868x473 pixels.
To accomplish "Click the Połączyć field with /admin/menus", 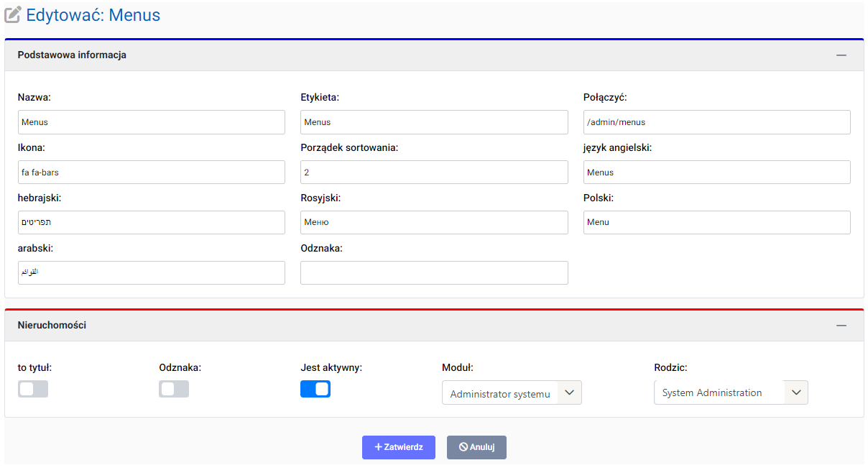I will pyautogui.click(x=716, y=122).
